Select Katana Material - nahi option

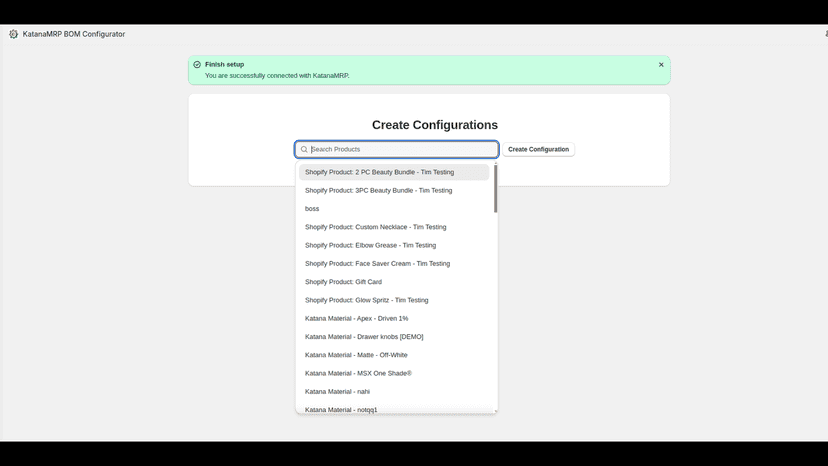pyautogui.click(x=394, y=392)
